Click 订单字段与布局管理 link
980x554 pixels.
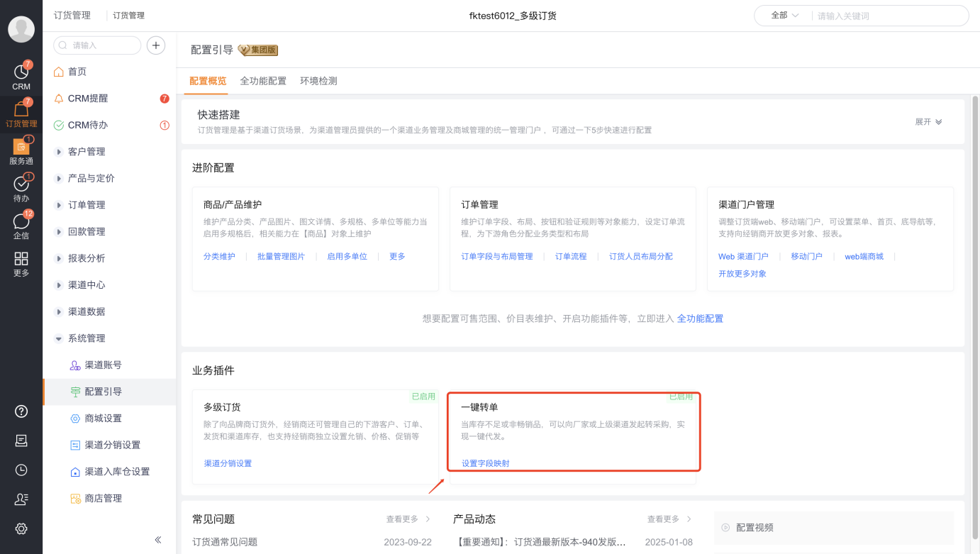[x=497, y=257]
